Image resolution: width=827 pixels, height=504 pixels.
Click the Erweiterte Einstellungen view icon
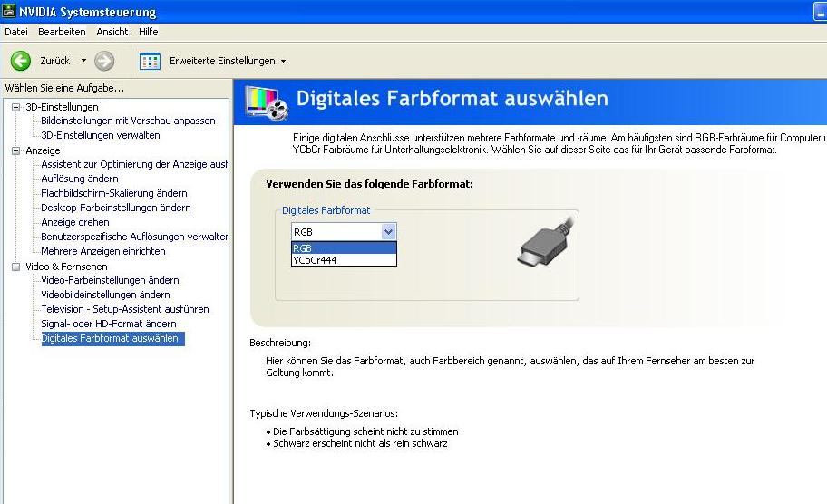[x=150, y=61]
